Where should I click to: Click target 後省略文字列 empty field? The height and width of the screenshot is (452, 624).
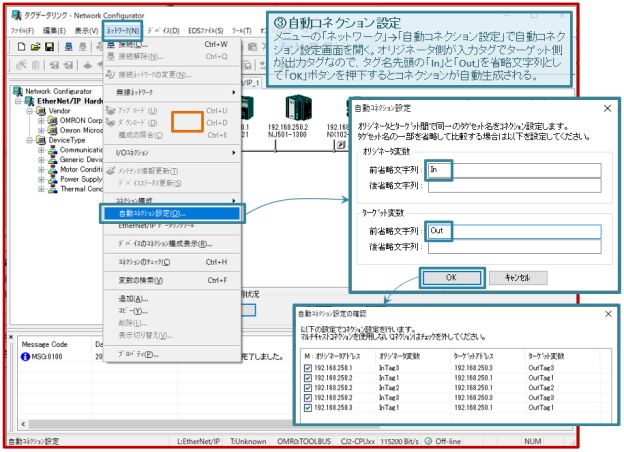[514, 247]
